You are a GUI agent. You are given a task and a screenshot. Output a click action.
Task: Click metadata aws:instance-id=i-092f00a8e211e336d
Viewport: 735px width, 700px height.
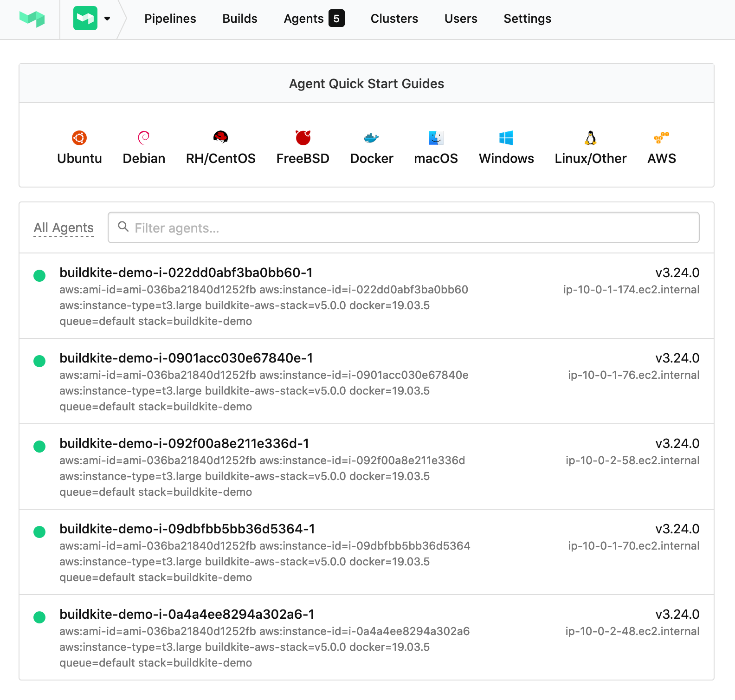point(362,460)
